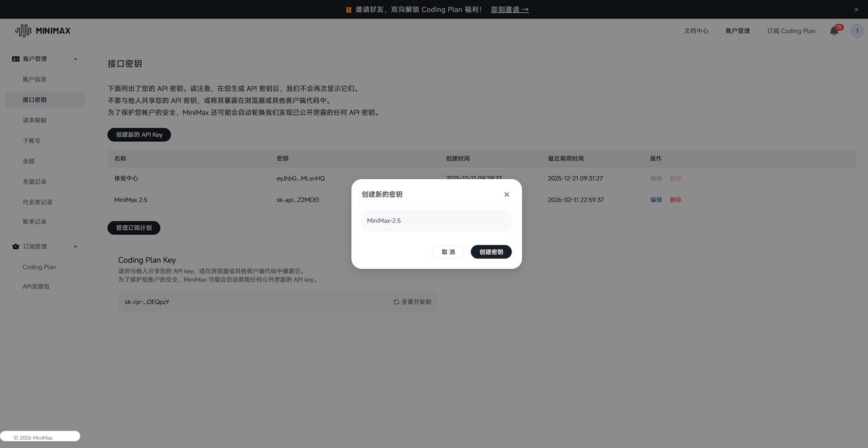Click 取消 in the dialog
This screenshot has width=868, height=448.
pos(448,252)
